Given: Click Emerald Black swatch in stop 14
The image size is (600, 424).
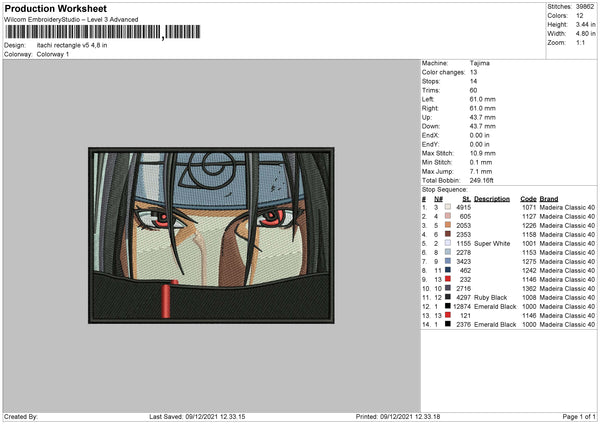Looking at the screenshot, I should point(448,324).
